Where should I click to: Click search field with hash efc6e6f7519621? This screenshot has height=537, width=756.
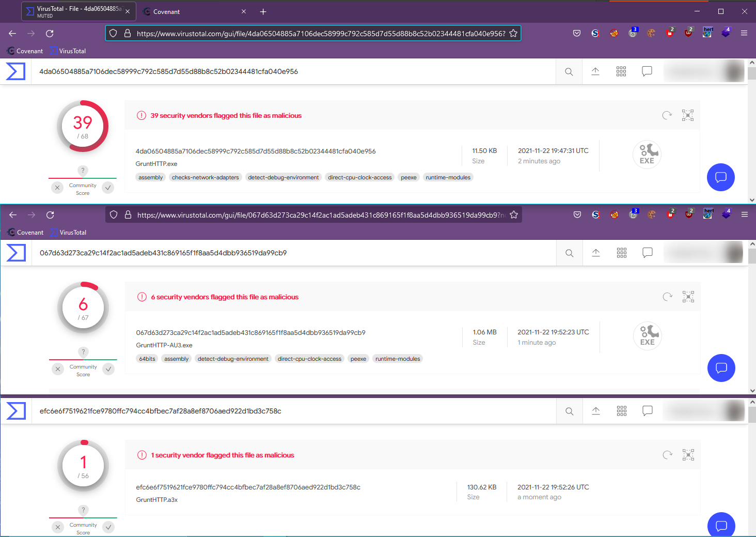(x=294, y=411)
